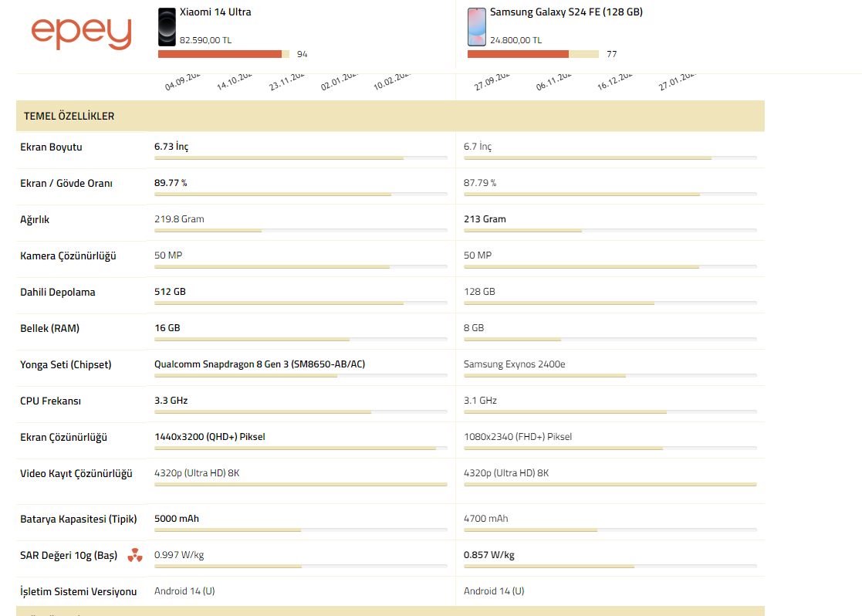
Task: Open the Xiaomi 14 Ultra product link
Action: pyautogui.click(x=215, y=12)
